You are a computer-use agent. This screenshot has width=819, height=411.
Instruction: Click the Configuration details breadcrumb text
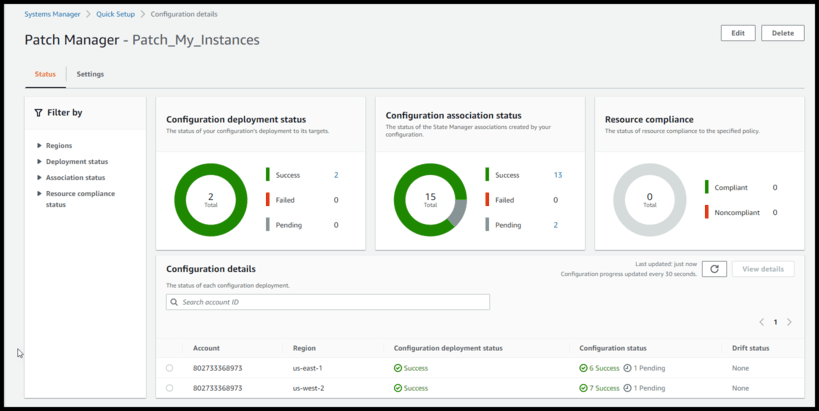[x=184, y=14]
